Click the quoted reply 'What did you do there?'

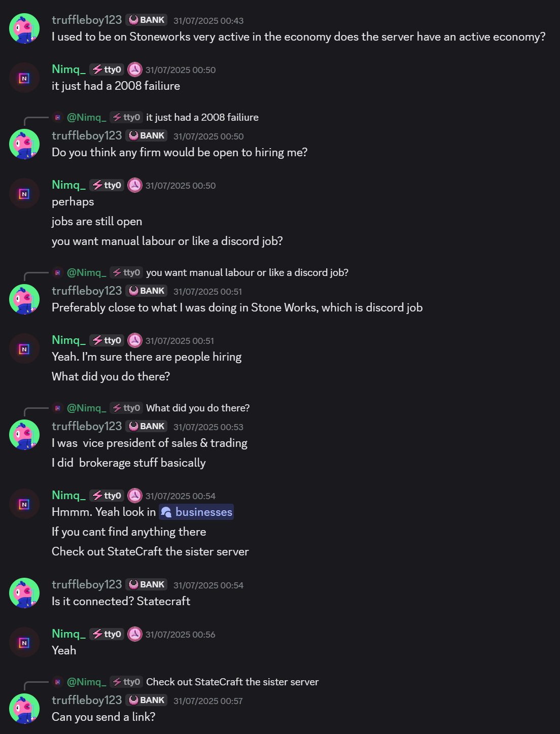[x=198, y=407]
